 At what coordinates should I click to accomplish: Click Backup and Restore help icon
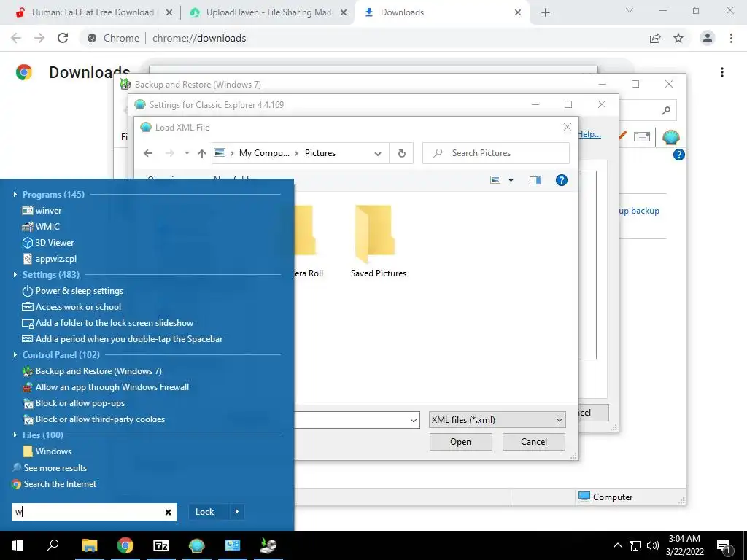(x=679, y=155)
